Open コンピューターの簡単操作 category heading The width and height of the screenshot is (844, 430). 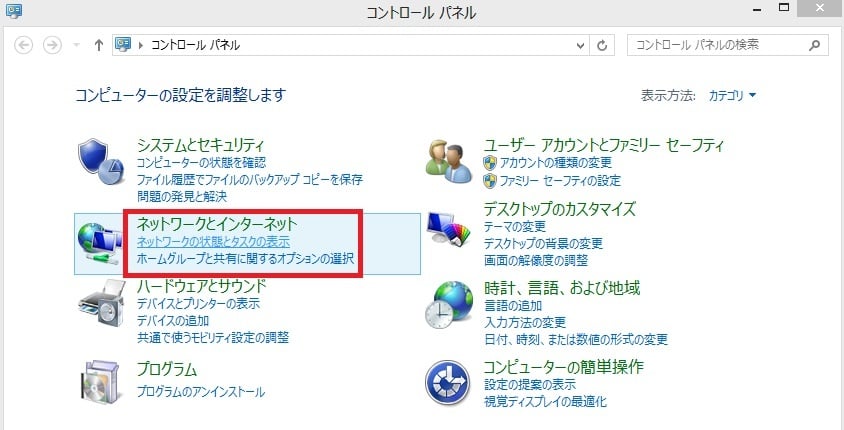pyautogui.click(x=564, y=367)
